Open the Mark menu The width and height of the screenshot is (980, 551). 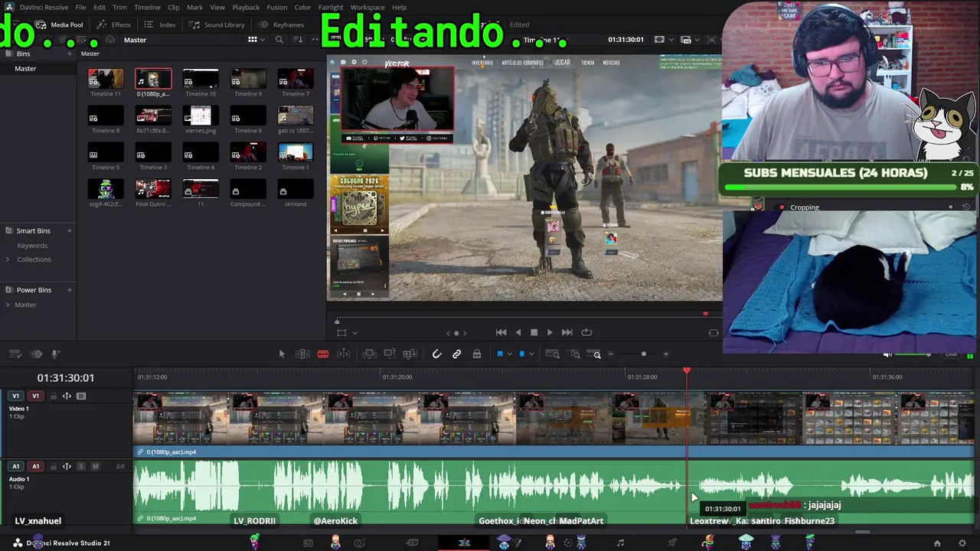[194, 7]
